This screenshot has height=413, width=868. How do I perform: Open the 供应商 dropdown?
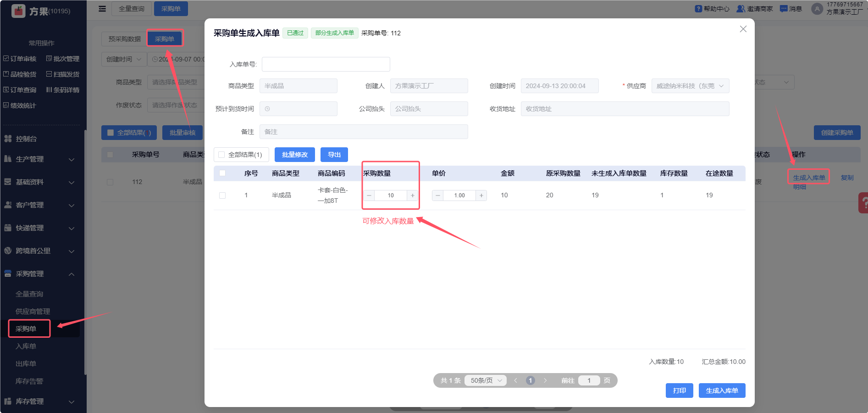690,86
